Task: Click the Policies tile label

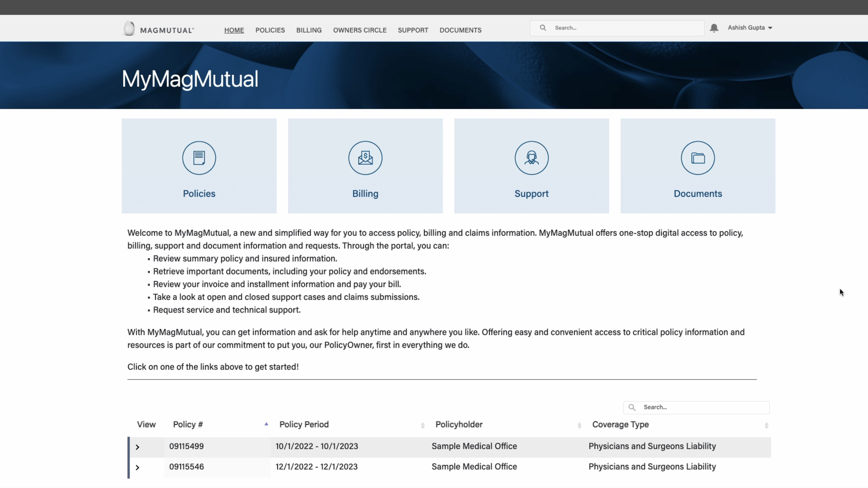Action: (x=199, y=194)
